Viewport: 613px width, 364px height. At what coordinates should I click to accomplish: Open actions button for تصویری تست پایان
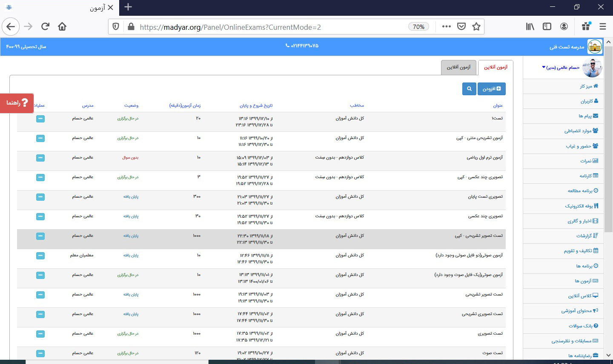tap(40, 197)
